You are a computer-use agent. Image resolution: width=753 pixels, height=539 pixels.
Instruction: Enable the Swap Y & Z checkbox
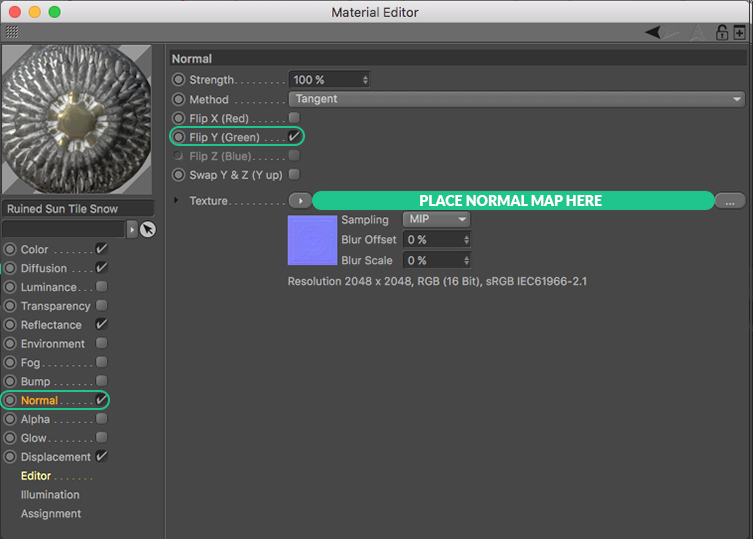[294, 175]
